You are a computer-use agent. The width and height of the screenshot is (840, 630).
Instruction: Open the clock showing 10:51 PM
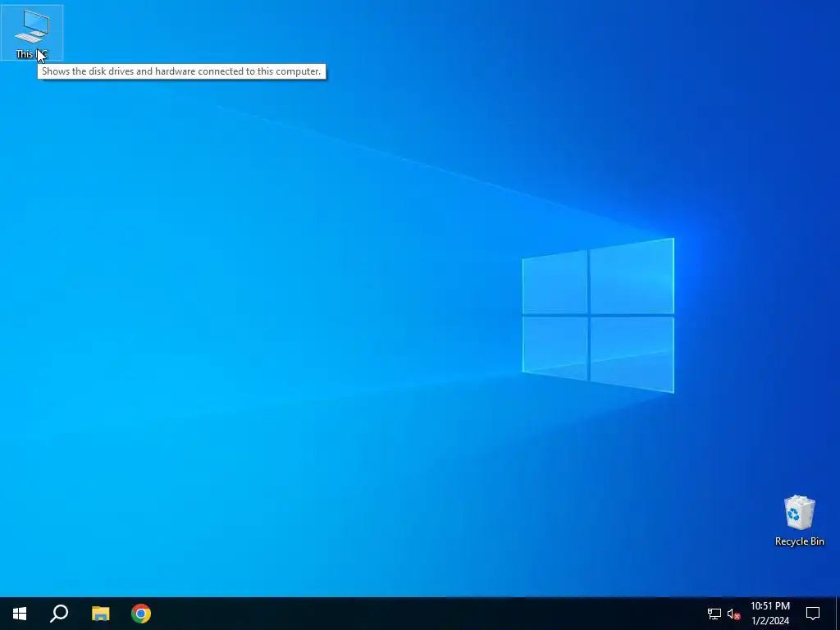[x=769, y=614]
